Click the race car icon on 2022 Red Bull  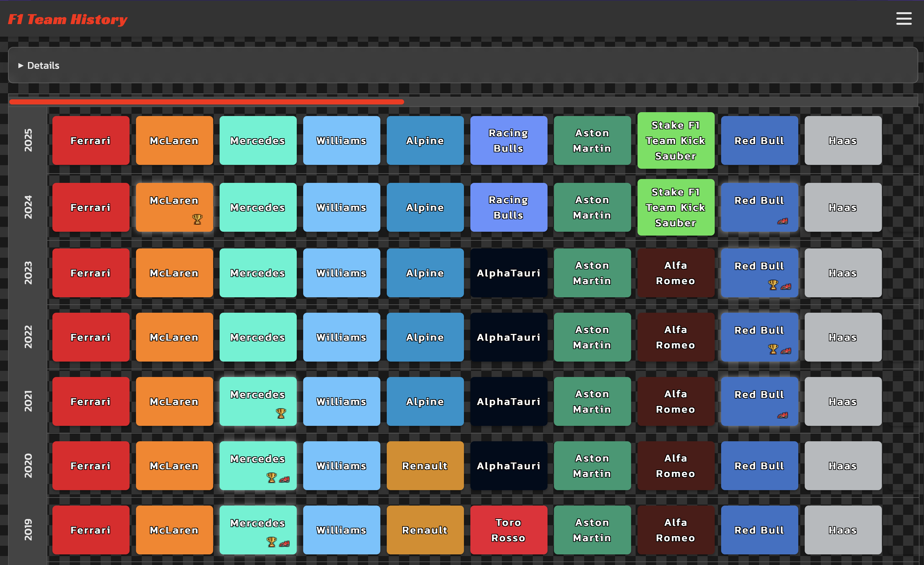click(x=786, y=351)
